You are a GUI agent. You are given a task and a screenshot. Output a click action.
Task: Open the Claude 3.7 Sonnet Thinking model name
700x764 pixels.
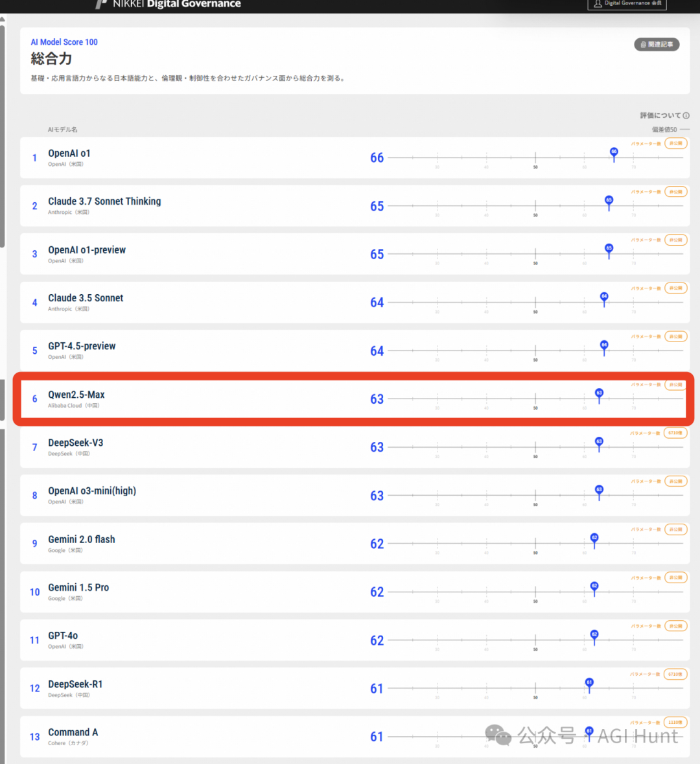click(104, 202)
